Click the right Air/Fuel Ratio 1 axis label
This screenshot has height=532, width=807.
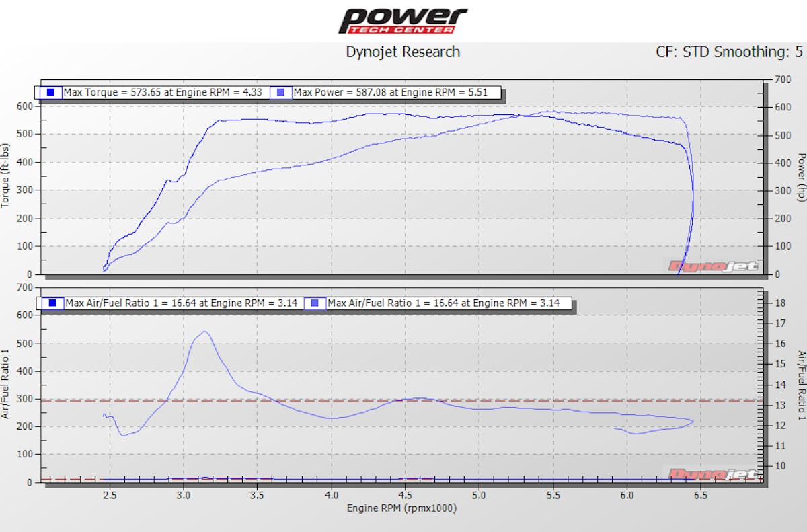(801, 385)
